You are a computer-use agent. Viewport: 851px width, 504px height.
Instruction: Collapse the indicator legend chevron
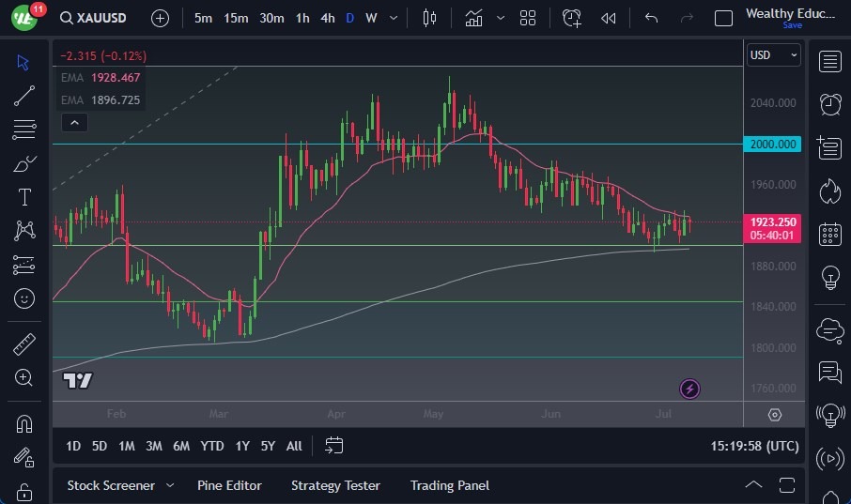[73, 122]
